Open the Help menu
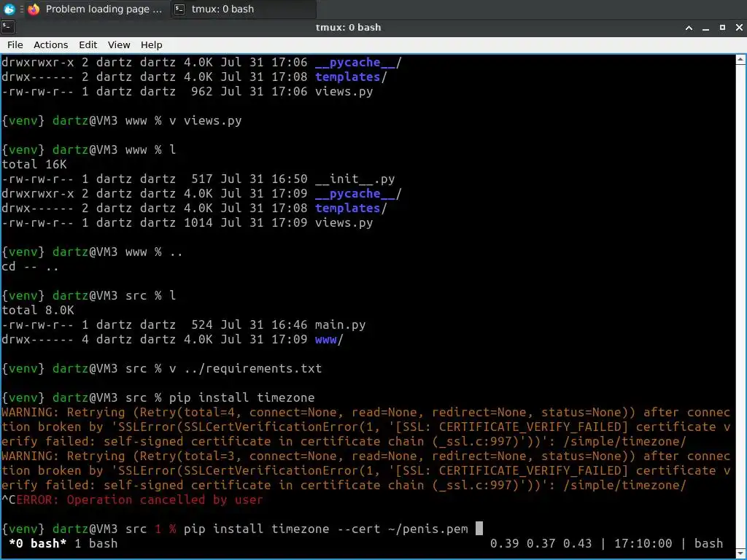The height and width of the screenshot is (560, 747). click(x=152, y=44)
